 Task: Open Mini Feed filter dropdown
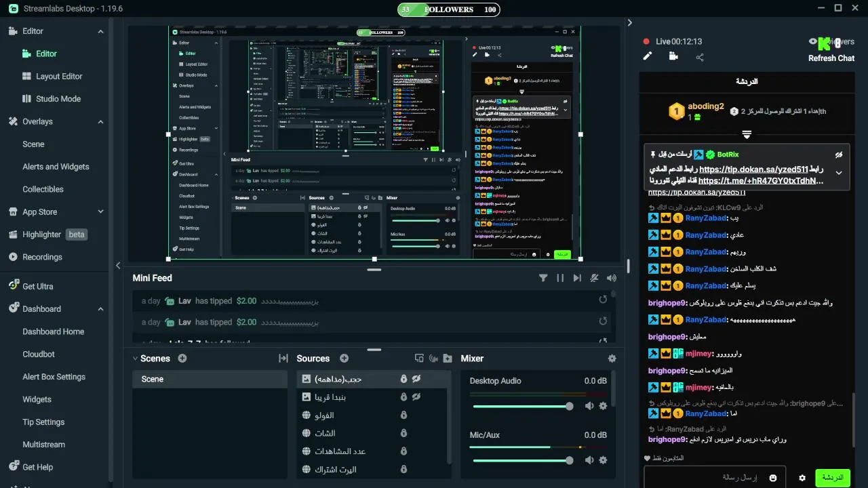(543, 278)
